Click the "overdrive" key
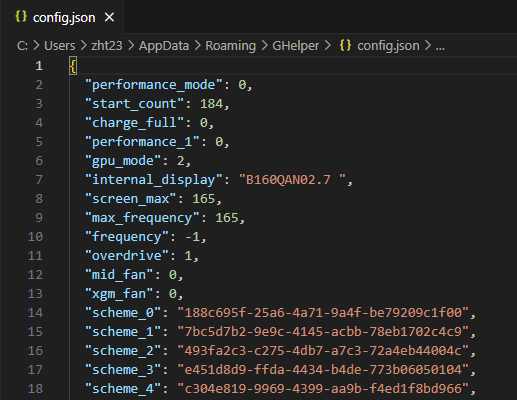Screen dimensions: 517x400 click(x=127, y=256)
